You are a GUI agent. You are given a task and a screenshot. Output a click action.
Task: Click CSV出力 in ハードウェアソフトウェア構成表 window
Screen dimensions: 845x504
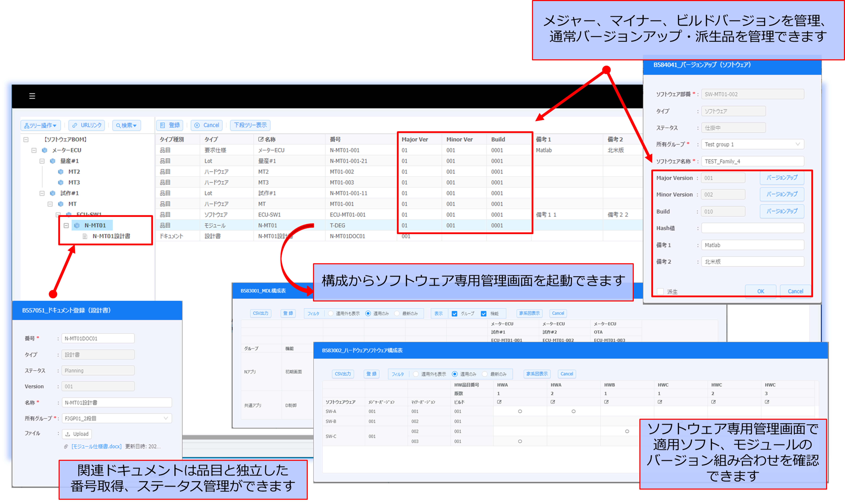pyautogui.click(x=343, y=374)
